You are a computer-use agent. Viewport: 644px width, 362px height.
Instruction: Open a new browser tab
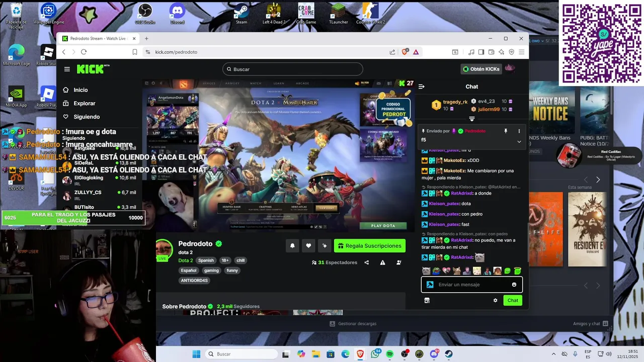146,38
